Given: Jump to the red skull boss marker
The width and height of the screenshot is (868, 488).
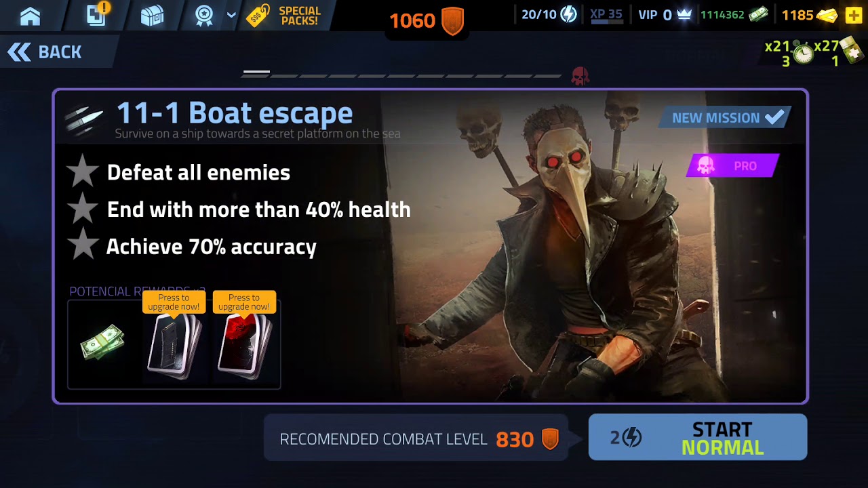Looking at the screenshot, I should (580, 76).
